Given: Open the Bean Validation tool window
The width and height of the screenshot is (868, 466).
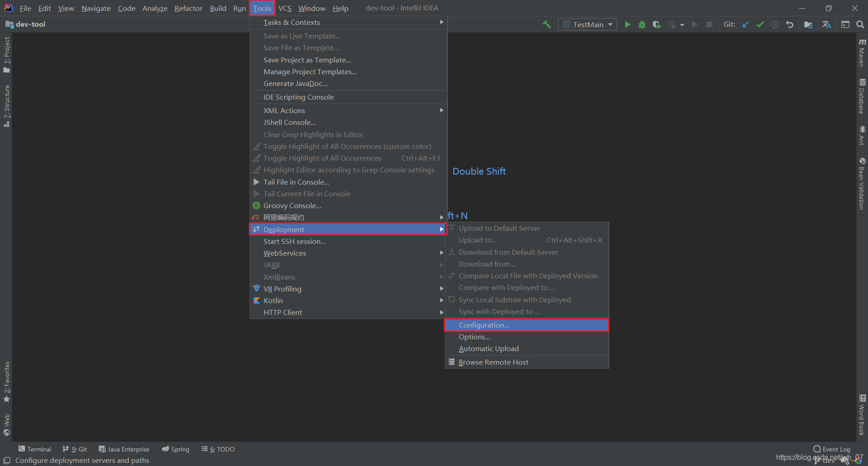Looking at the screenshot, I should tap(862, 184).
